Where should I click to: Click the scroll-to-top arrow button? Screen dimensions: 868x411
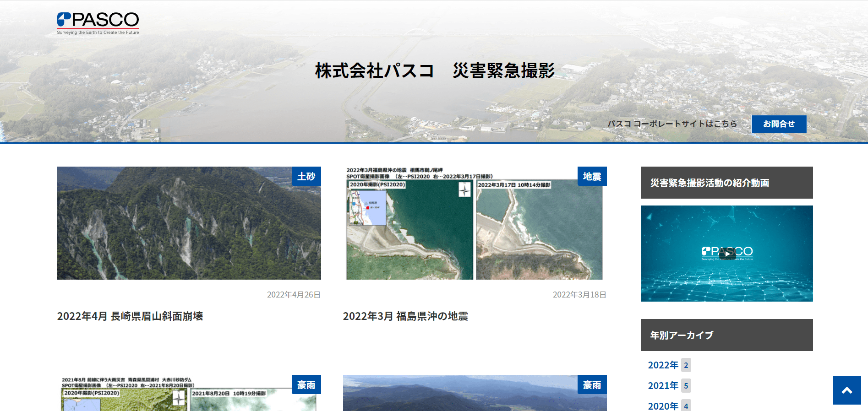[x=847, y=390]
